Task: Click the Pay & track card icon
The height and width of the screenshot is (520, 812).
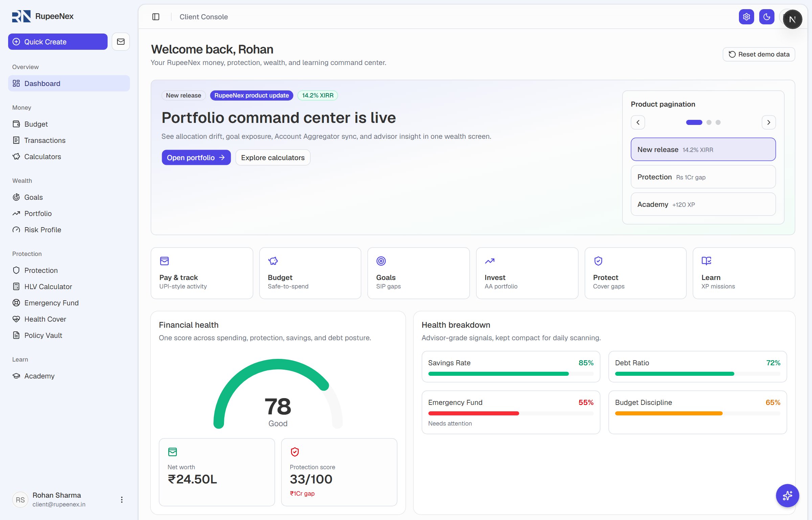Action: [x=164, y=261]
